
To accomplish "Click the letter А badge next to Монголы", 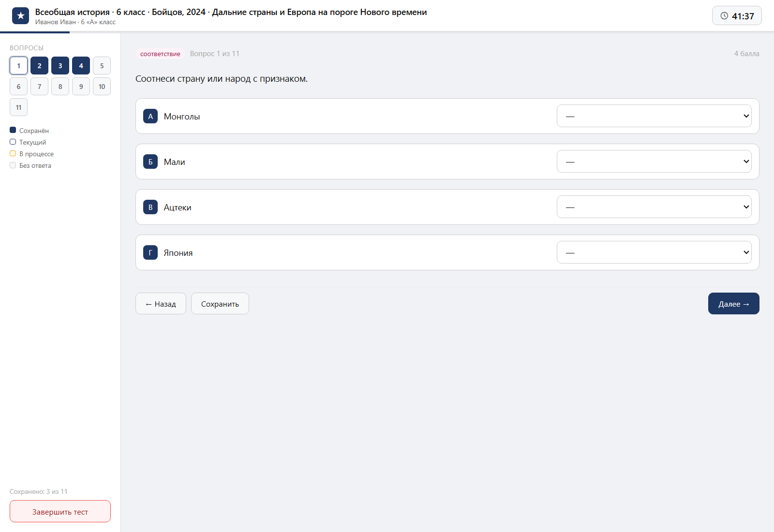I will (150, 116).
